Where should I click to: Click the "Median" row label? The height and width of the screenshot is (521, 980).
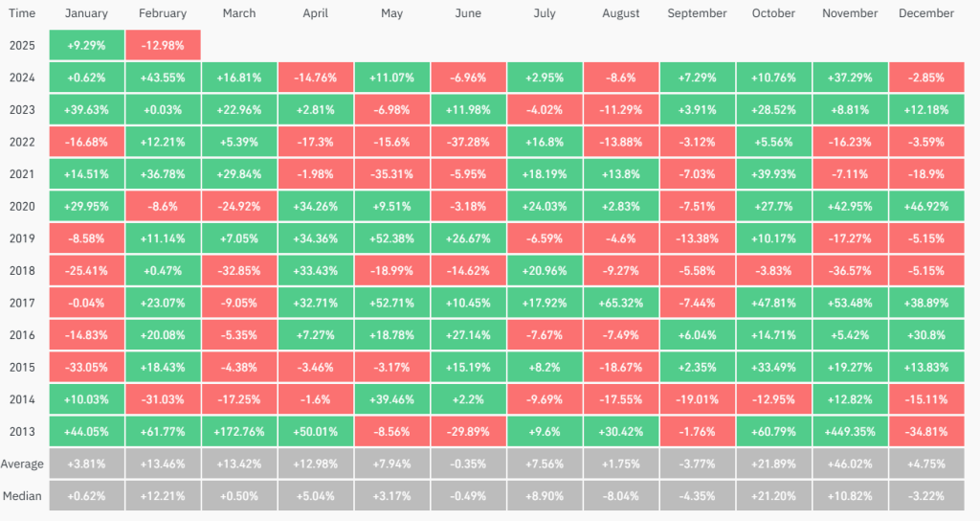[x=22, y=496]
